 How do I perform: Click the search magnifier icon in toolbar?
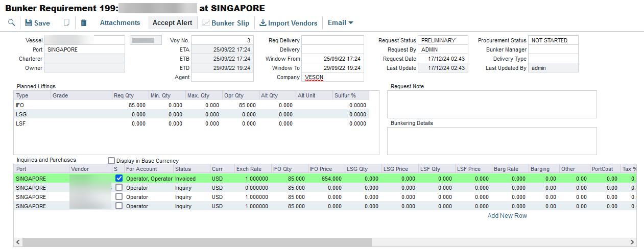click(x=12, y=23)
